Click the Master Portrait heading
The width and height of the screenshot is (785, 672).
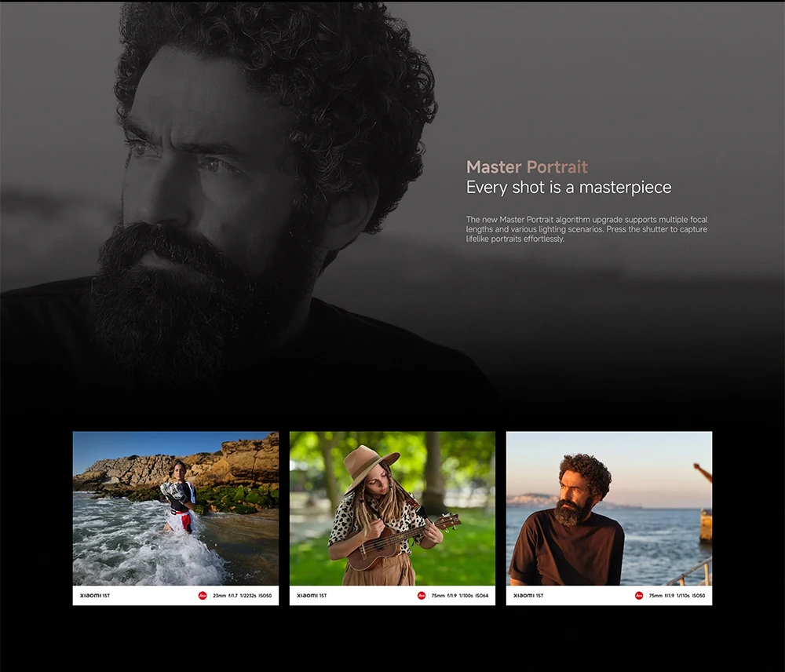pos(527,166)
